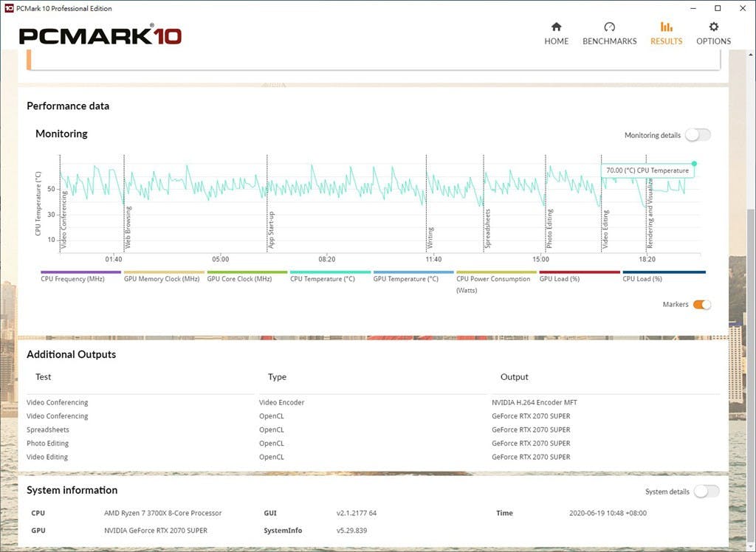Click the 08:20 time axis label
Screen dimensions: 756x552
coord(327,259)
